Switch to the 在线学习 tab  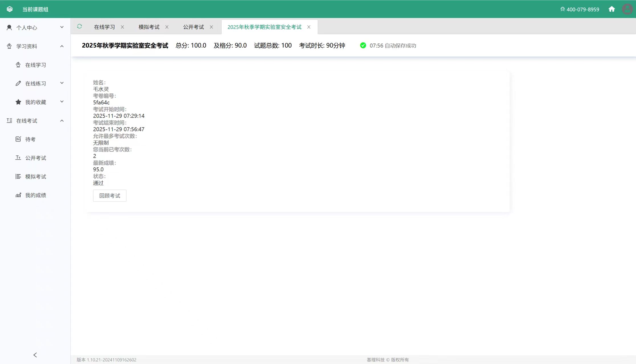click(104, 27)
